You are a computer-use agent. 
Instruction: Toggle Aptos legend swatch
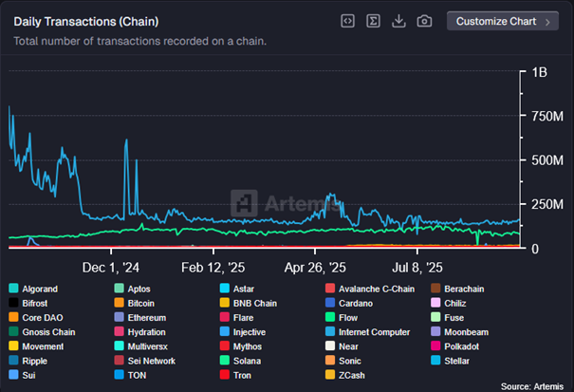click(x=119, y=289)
